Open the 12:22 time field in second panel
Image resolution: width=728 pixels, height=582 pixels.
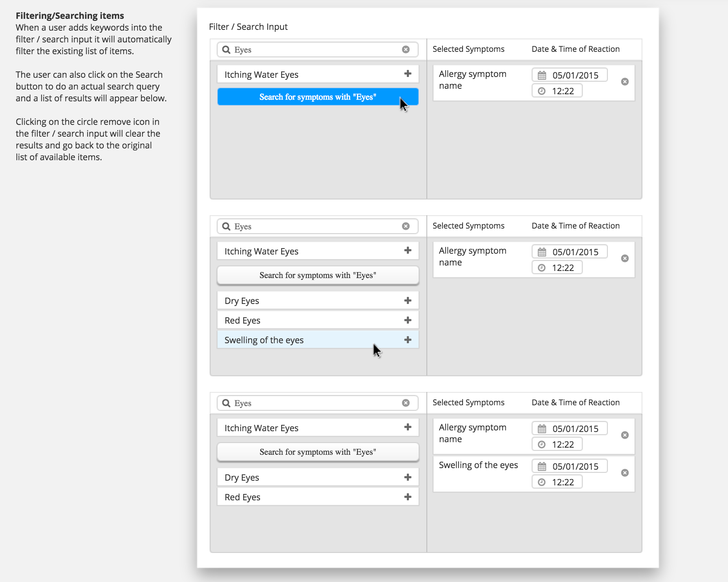tap(557, 268)
